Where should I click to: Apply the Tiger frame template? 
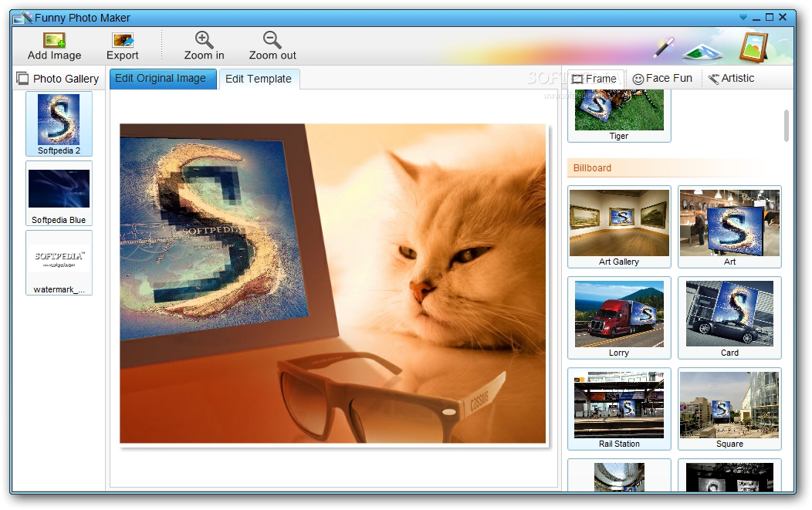click(x=619, y=115)
